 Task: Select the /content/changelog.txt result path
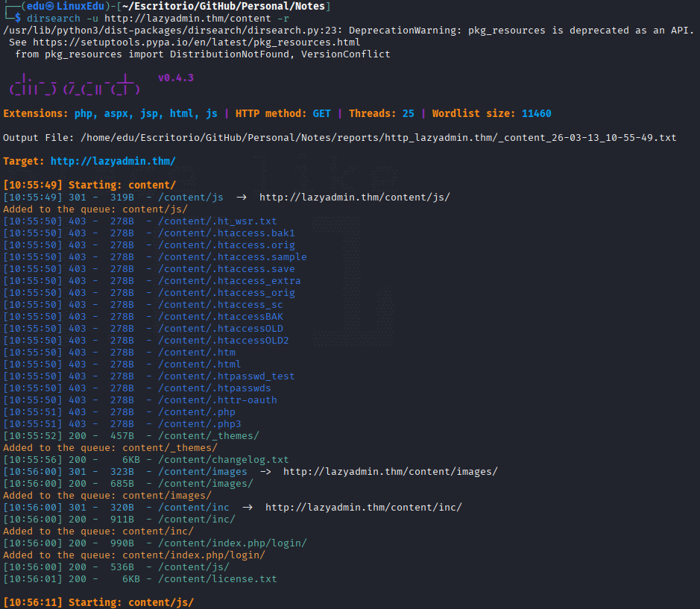tap(223, 460)
